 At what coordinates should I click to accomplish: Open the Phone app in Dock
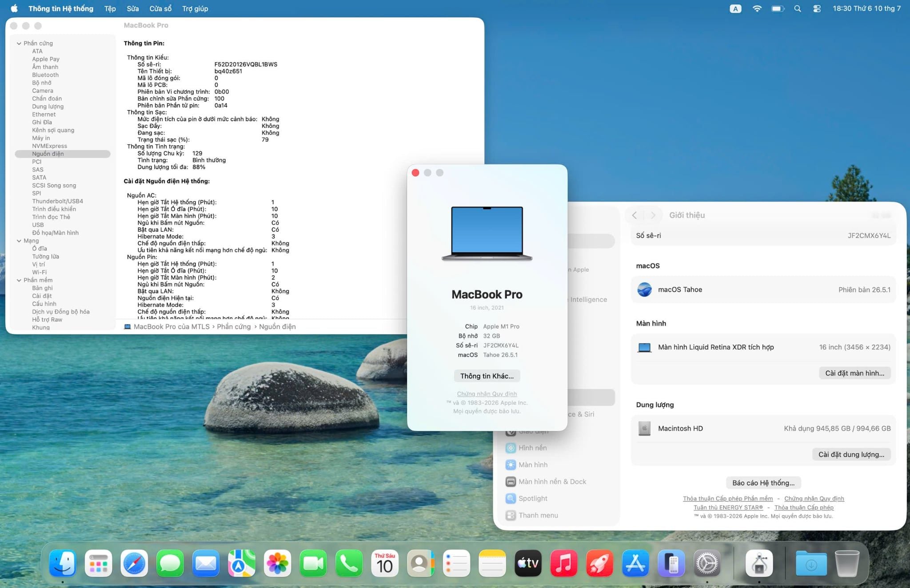click(349, 563)
